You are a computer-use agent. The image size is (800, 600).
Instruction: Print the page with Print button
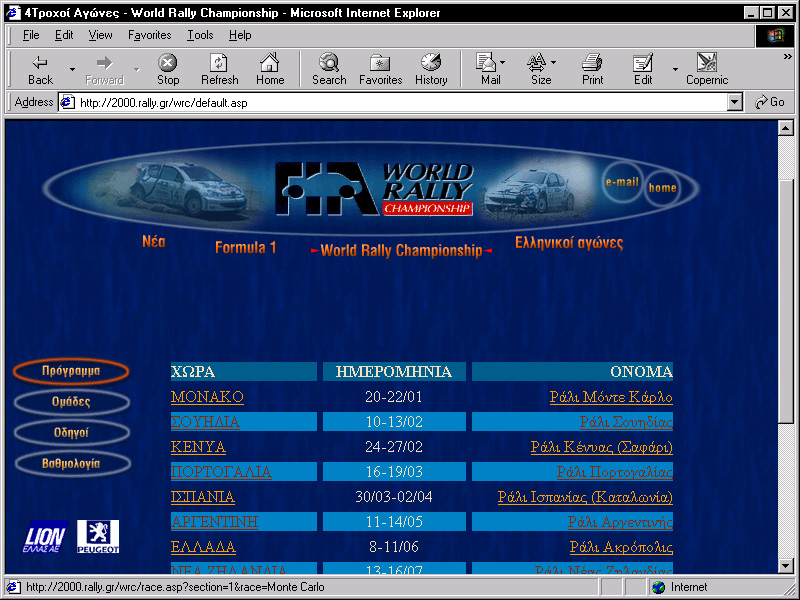pyautogui.click(x=592, y=69)
